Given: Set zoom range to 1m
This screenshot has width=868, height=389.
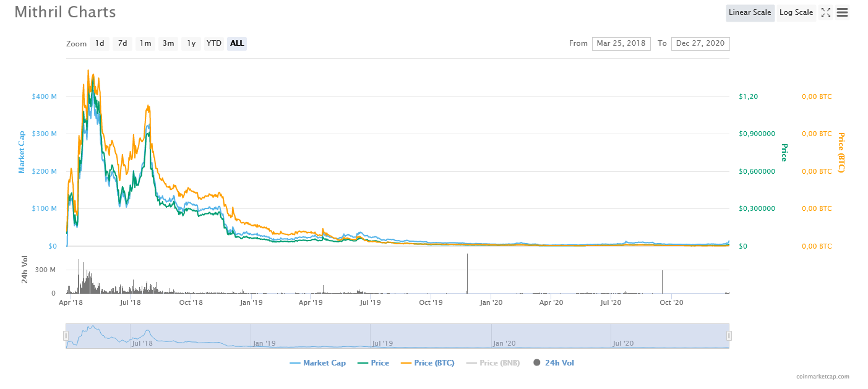Looking at the screenshot, I should (145, 43).
